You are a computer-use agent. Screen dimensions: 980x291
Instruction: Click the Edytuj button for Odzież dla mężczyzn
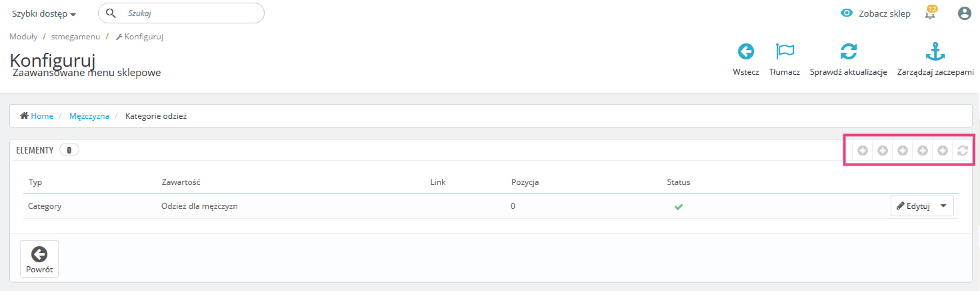point(913,206)
